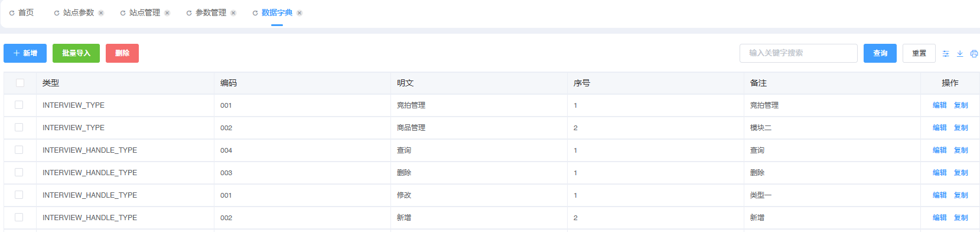Click the red 删除 button
The height and width of the screenshot is (232, 980).
(x=122, y=53)
